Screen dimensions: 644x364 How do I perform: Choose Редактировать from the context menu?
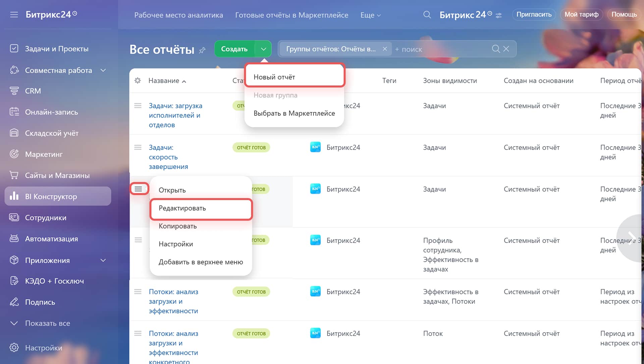coord(201,208)
